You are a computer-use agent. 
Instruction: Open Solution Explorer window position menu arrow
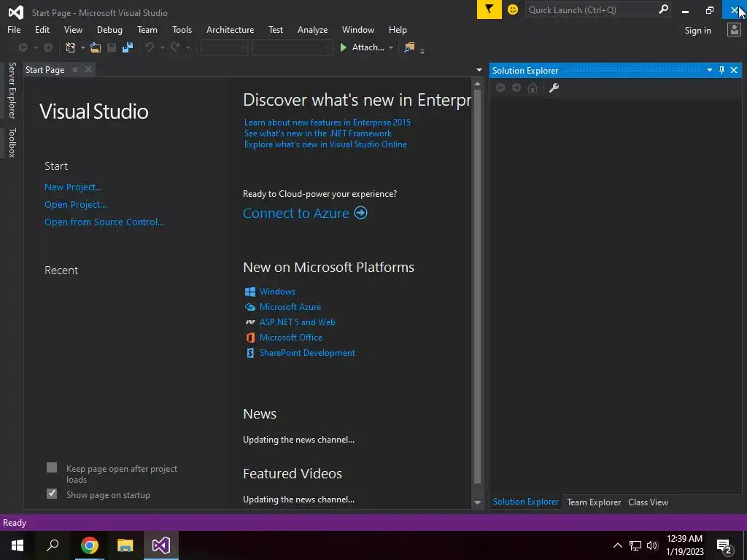tap(709, 70)
